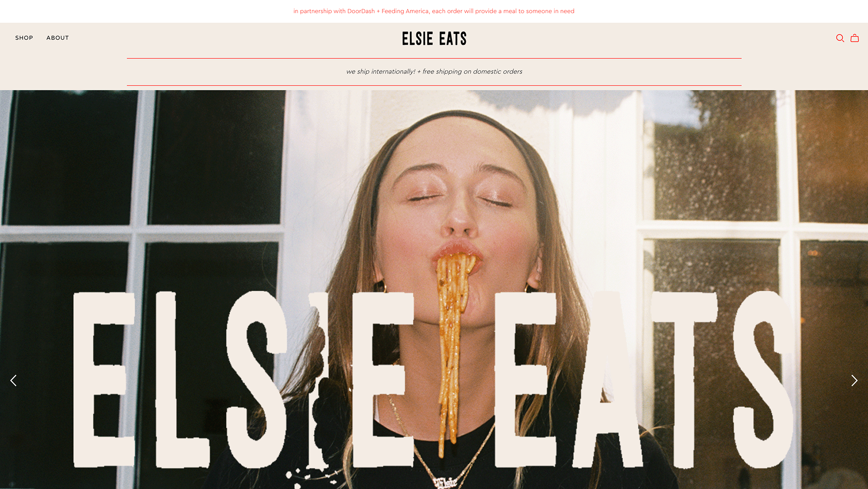Viewport: 868px width, 489px height.
Task: Open the ABOUT menu item
Action: 57,38
